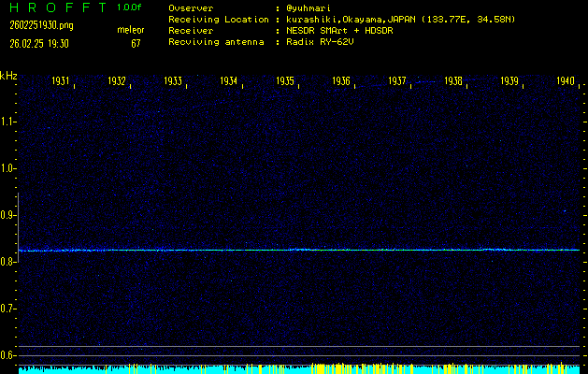
Task: Click the kHz axis unit label
Action: tap(8, 75)
